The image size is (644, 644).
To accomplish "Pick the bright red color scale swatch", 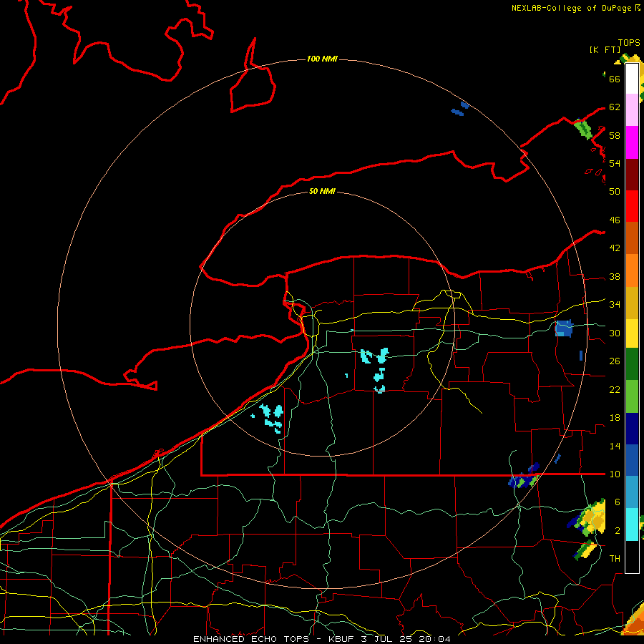I will coord(632,206).
